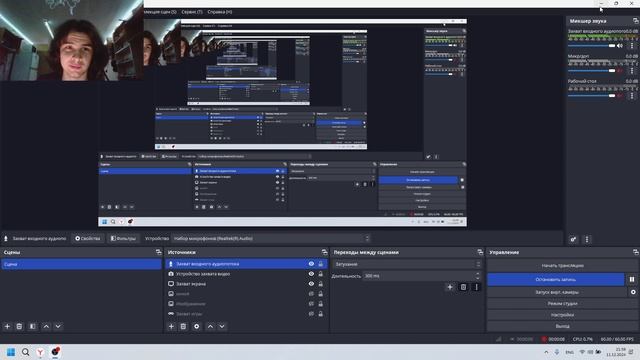
Task: Toggle lock on Захват экрана source
Action: (x=321, y=284)
